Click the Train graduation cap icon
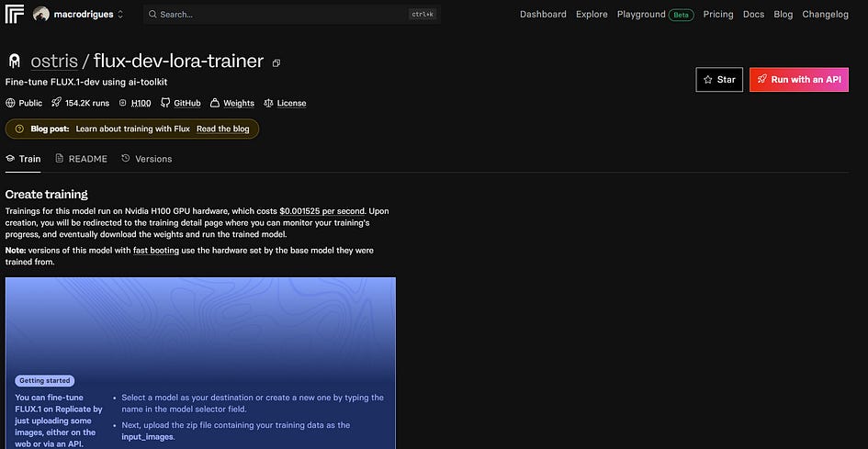 (x=10, y=159)
